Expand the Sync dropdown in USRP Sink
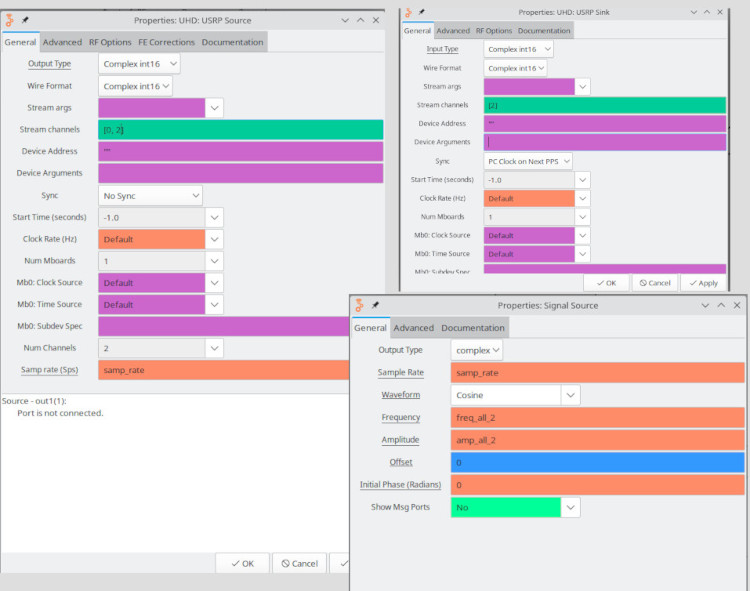This screenshot has height=591, width=750. [x=528, y=161]
